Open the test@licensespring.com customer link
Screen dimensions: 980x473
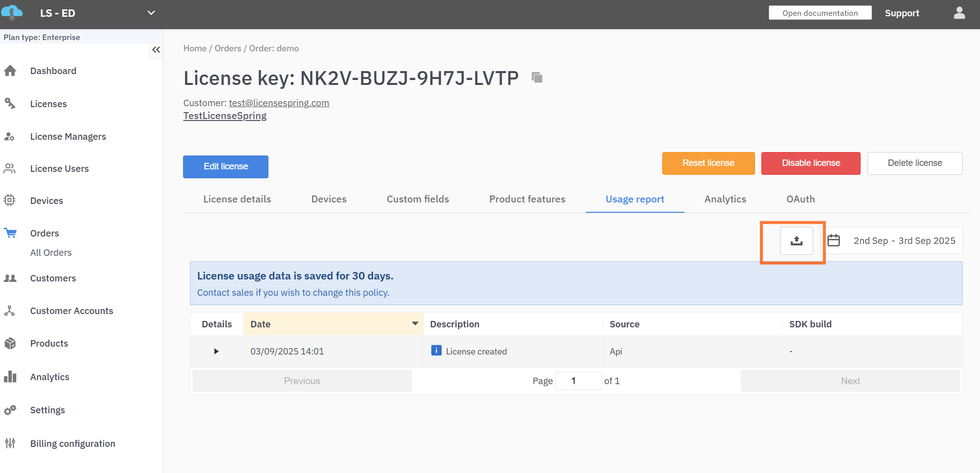pyautogui.click(x=279, y=103)
